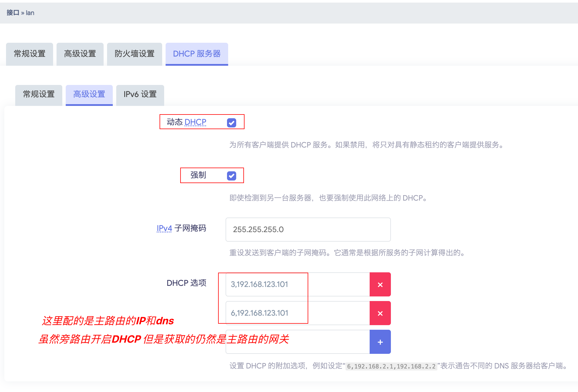Add a new DHCP option entry
Screen dimensions: 578x392
click(x=380, y=342)
